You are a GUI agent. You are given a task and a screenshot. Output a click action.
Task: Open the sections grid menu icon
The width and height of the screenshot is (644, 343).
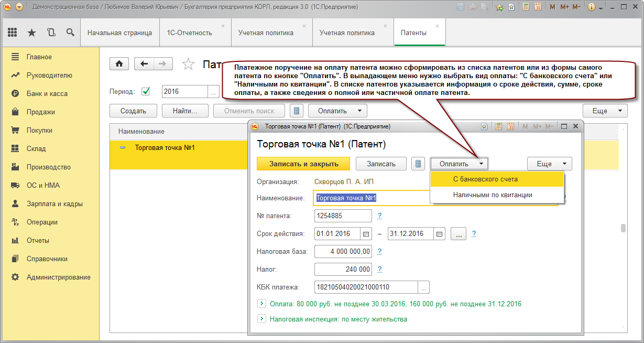tap(13, 33)
